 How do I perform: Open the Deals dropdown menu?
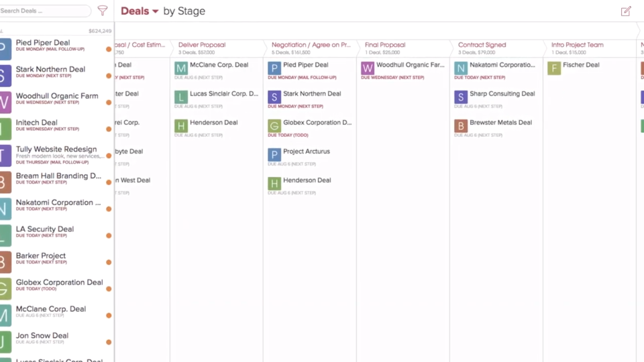click(140, 11)
